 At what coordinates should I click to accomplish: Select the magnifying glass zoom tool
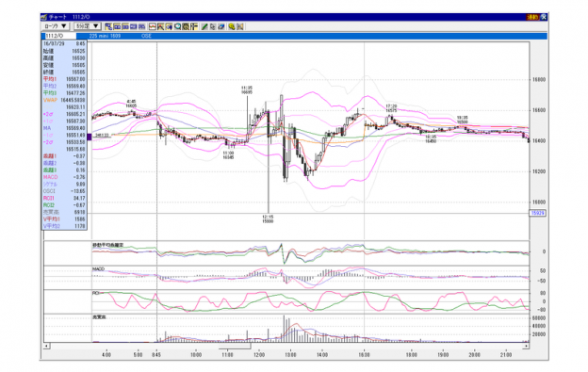(178, 26)
